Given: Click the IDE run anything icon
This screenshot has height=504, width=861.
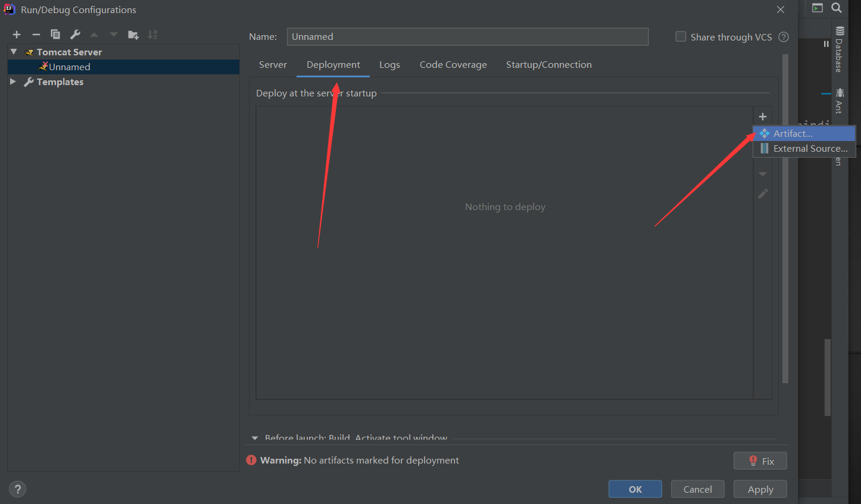Looking at the screenshot, I should 818,8.
